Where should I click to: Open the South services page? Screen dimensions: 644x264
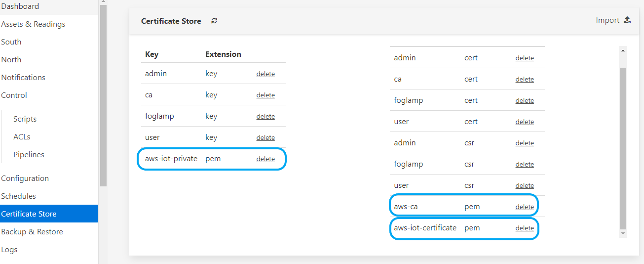click(11, 42)
